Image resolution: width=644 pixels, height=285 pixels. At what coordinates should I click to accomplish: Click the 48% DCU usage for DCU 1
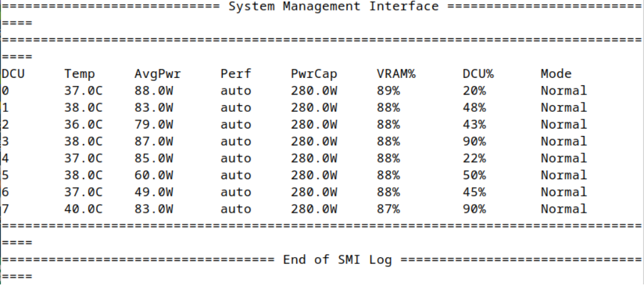[474, 108]
